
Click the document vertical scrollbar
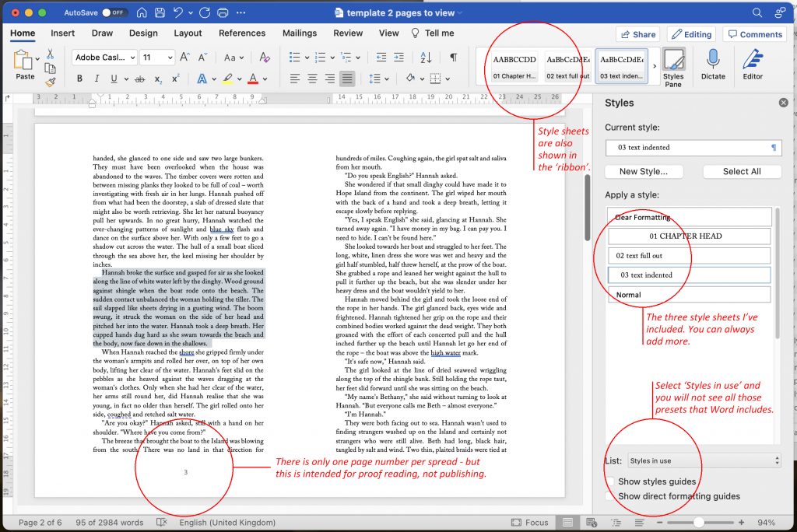coord(588,208)
